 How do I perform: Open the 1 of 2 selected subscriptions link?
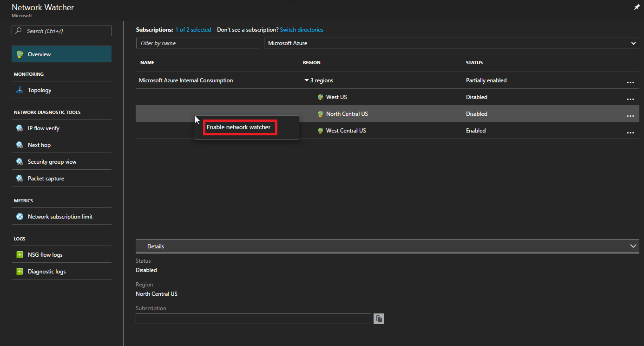193,29
